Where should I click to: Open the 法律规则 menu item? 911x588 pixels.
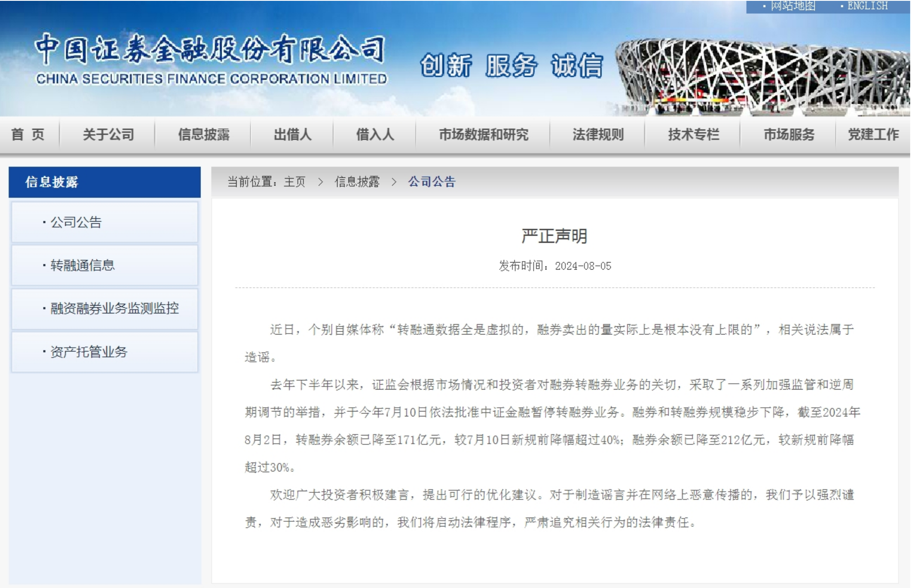point(598,134)
